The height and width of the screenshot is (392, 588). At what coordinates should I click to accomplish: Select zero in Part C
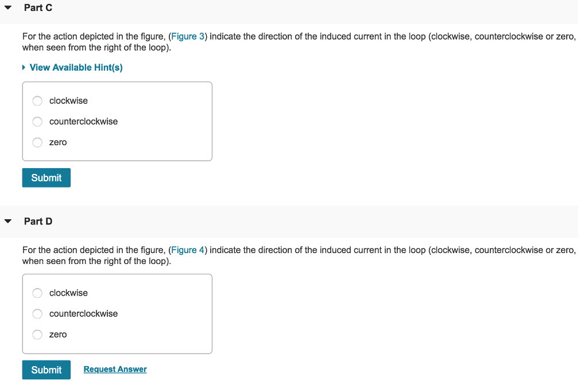pos(37,142)
